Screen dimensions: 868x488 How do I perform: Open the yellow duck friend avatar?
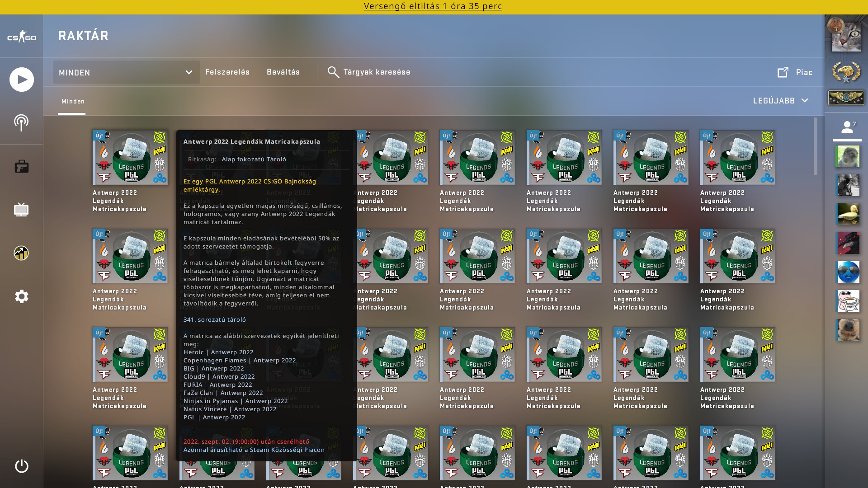click(848, 214)
